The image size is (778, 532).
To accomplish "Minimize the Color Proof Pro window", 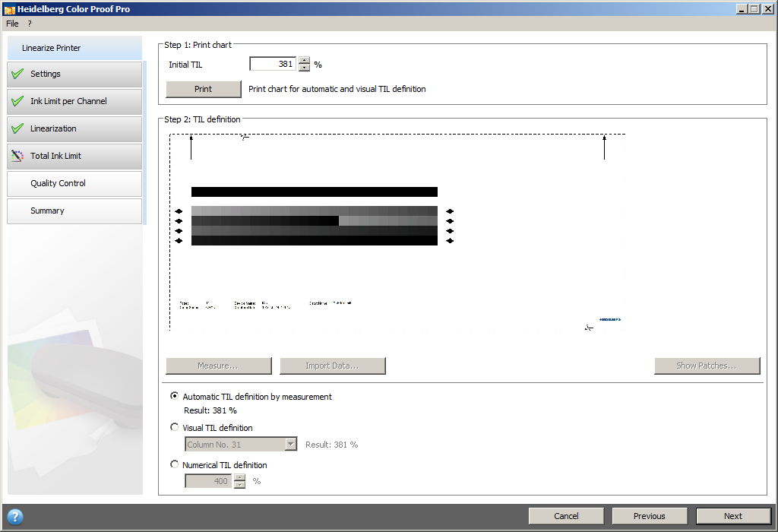I will coord(742,9).
